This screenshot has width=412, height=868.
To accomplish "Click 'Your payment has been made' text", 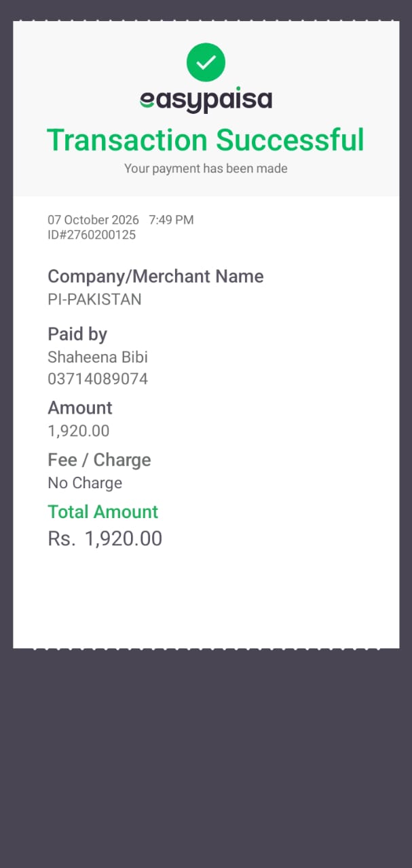I will point(206,169).
